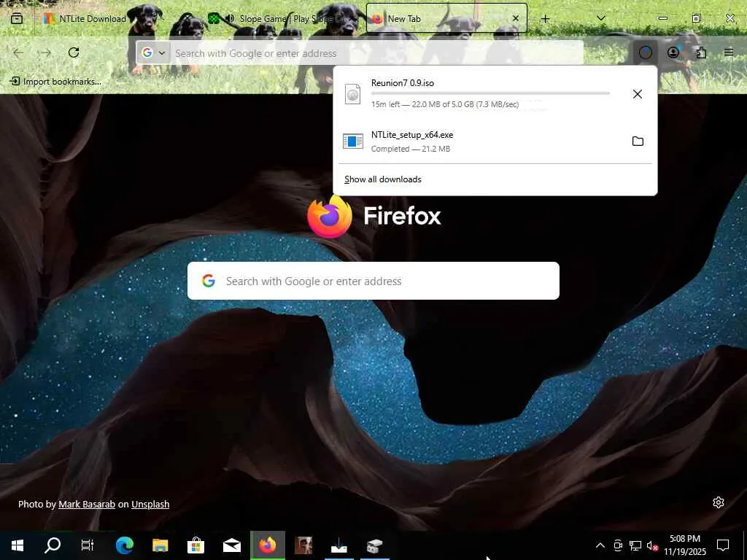Open Microsoft Store from taskbar
Image resolution: width=747 pixels, height=560 pixels.
click(x=196, y=545)
